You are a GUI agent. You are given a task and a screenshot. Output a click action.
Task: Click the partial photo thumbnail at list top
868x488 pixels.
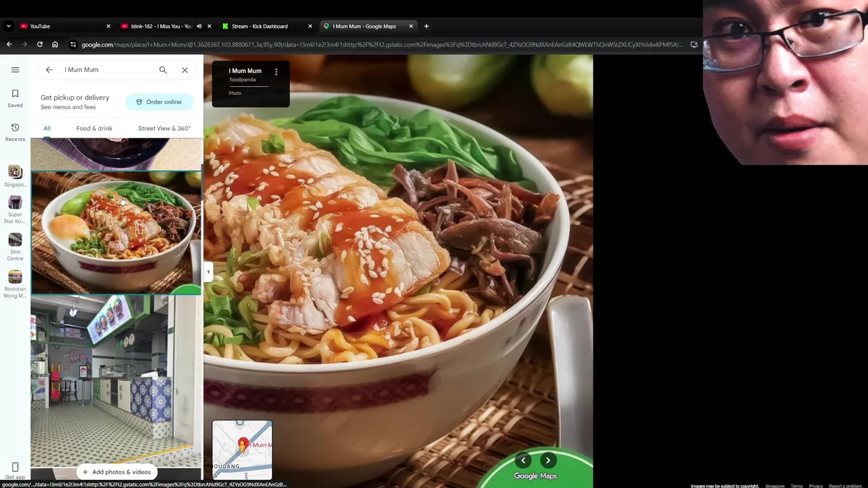tap(116, 154)
